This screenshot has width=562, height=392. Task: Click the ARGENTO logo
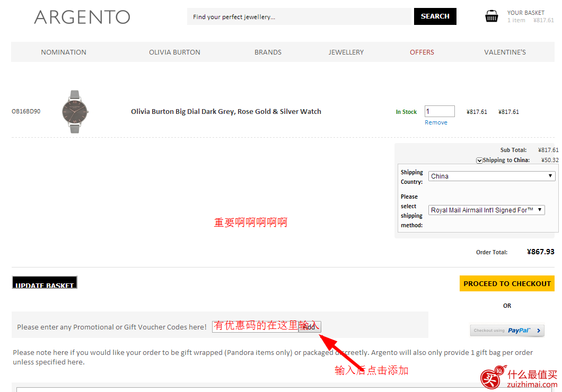point(82,17)
